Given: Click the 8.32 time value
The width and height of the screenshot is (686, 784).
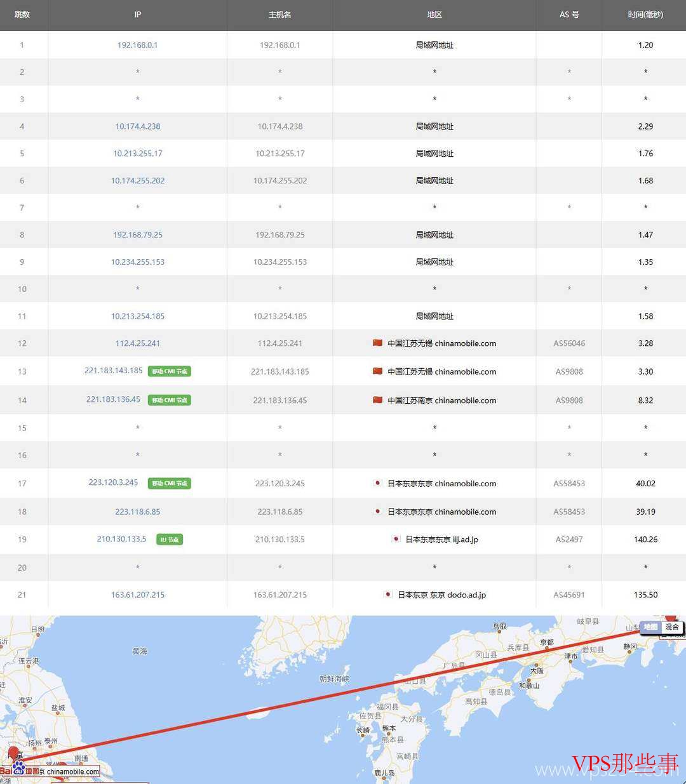Looking at the screenshot, I should pyautogui.click(x=645, y=401).
